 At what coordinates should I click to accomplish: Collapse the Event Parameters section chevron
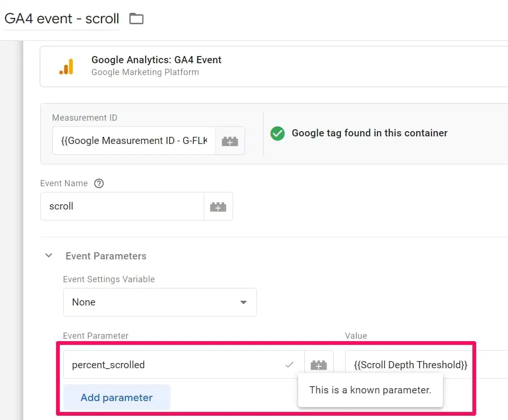(x=48, y=256)
